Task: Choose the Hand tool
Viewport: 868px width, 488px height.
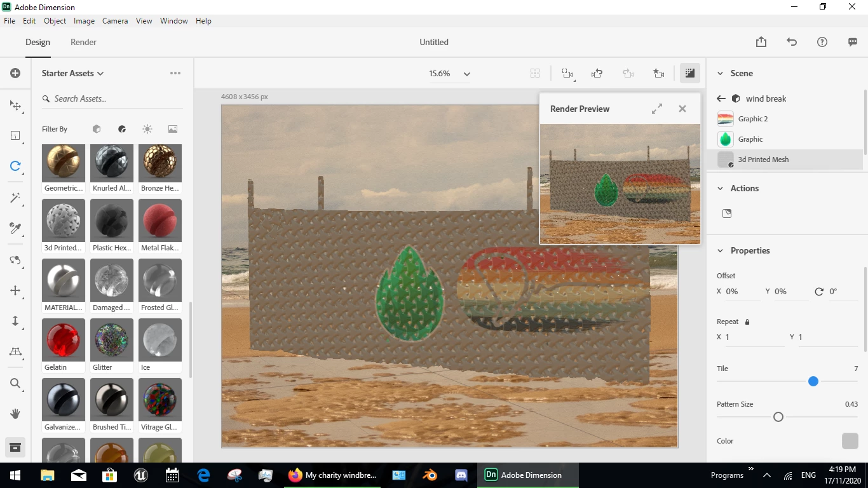Action: click(15, 414)
